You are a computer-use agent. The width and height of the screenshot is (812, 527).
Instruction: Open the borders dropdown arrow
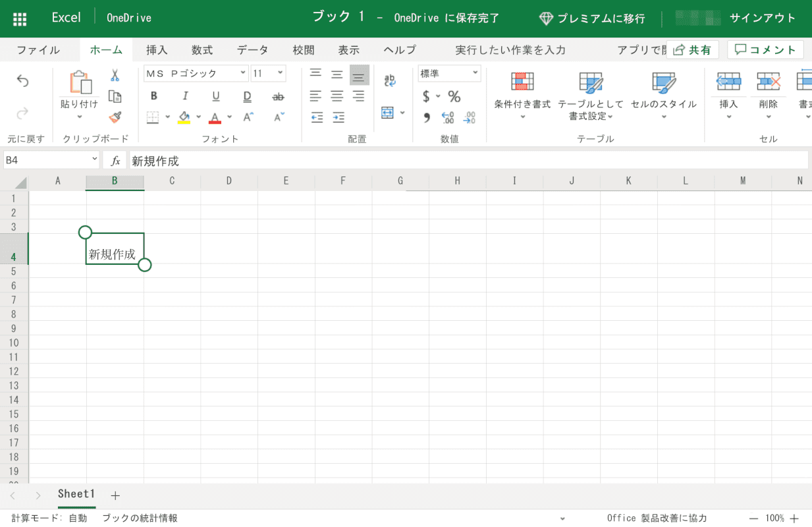point(167,117)
